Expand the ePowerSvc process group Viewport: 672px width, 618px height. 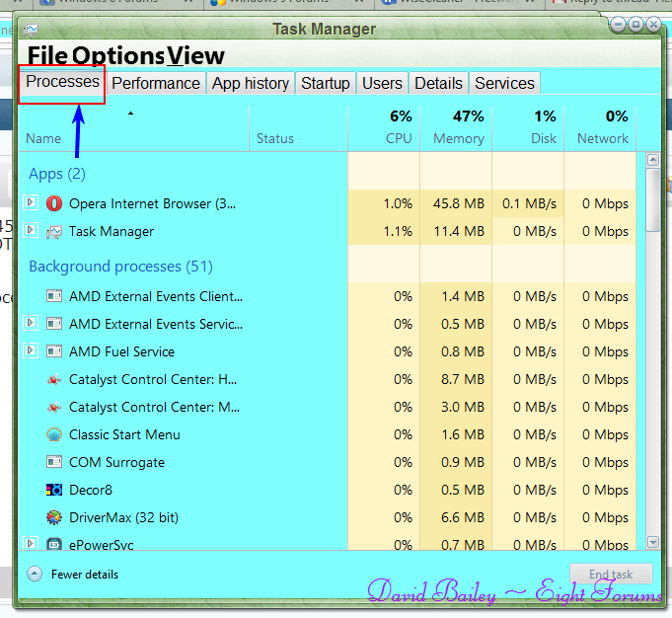click(30, 543)
